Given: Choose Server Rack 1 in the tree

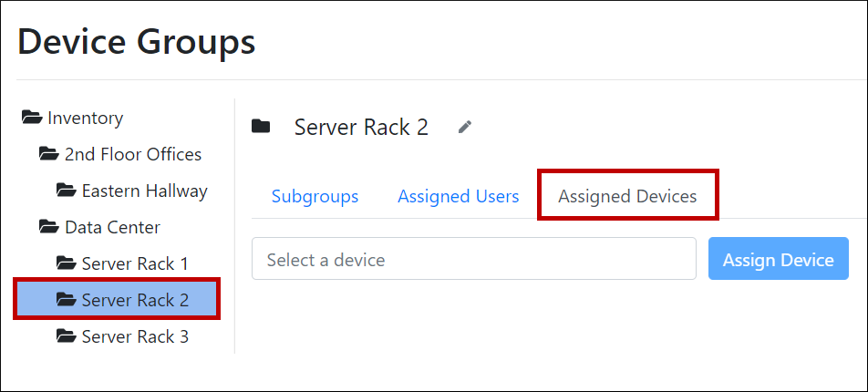Looking at the screenshot, I should click(x=135, y=263).
